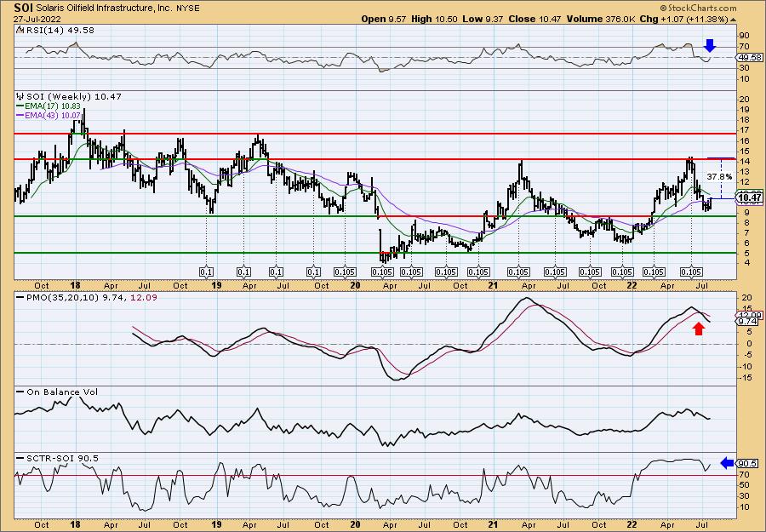
Task: Click the 37.8% upside target label
Action: [719, 176]
